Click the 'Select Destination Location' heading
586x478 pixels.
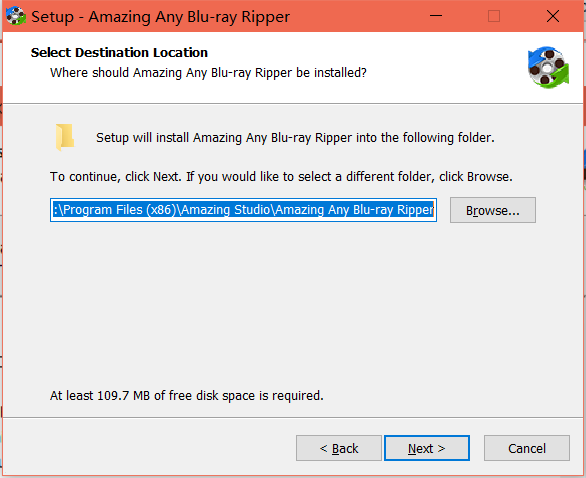(x=119, y=53)
